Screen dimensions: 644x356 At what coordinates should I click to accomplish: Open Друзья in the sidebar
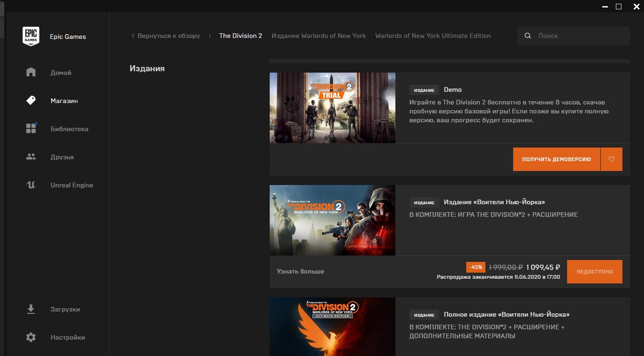click(62, 157)
